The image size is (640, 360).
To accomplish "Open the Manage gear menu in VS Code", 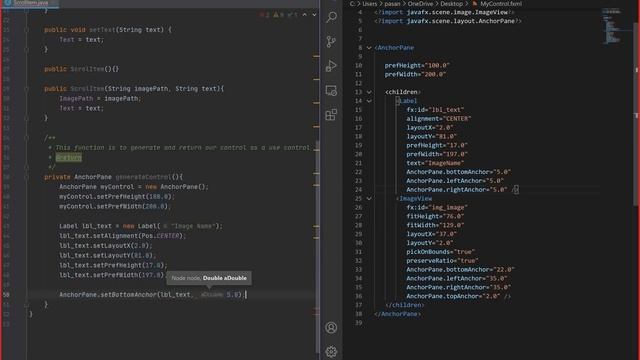I will click(x=331, y=351).
